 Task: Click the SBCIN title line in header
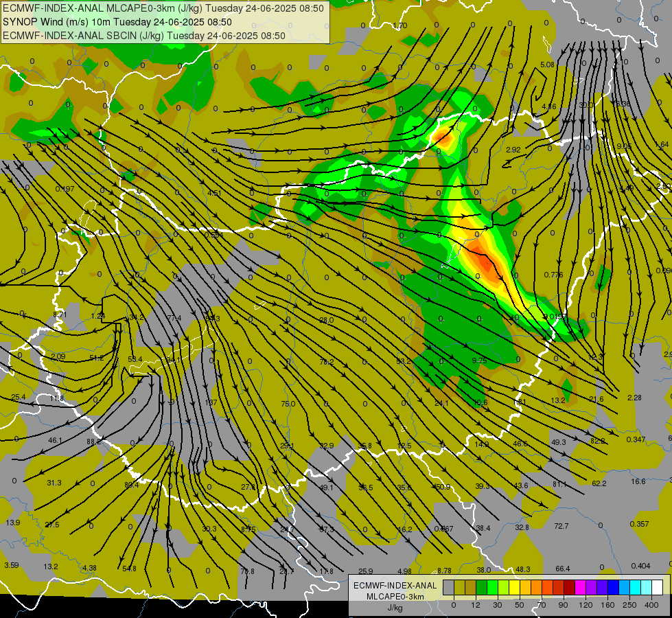(x=144, y=36)
